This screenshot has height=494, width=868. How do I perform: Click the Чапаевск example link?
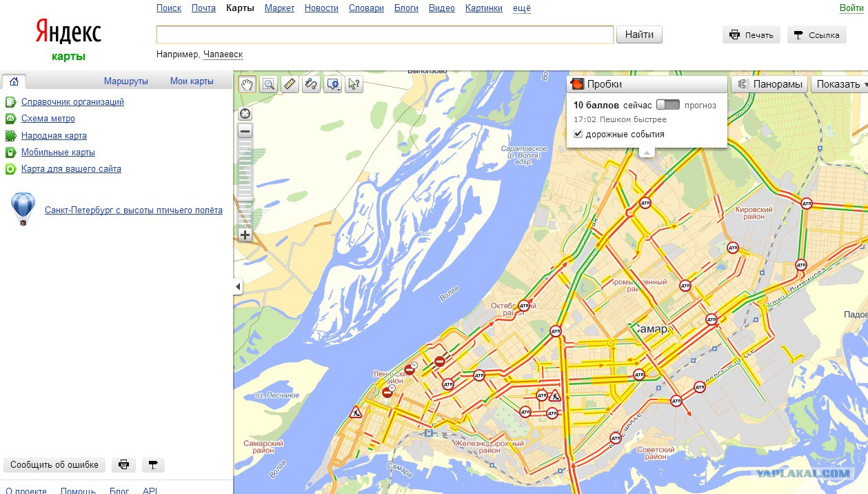pos(223,55)
